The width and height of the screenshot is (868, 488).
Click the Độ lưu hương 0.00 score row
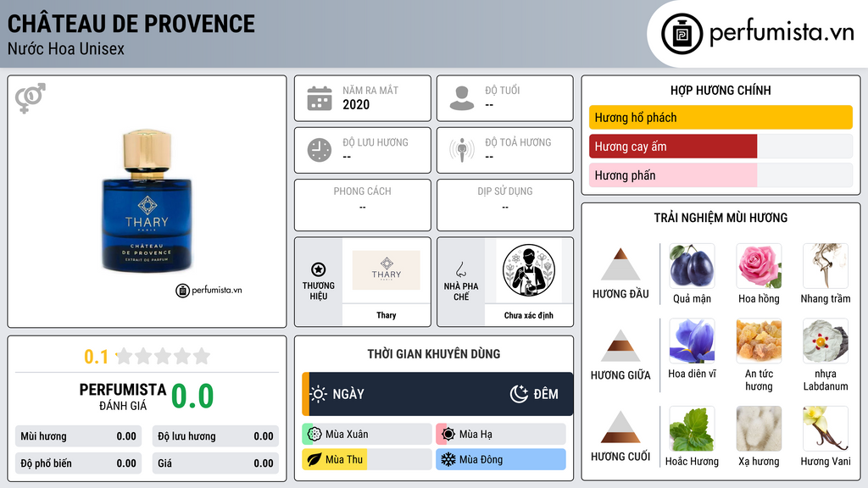click(x=215, y=436)
